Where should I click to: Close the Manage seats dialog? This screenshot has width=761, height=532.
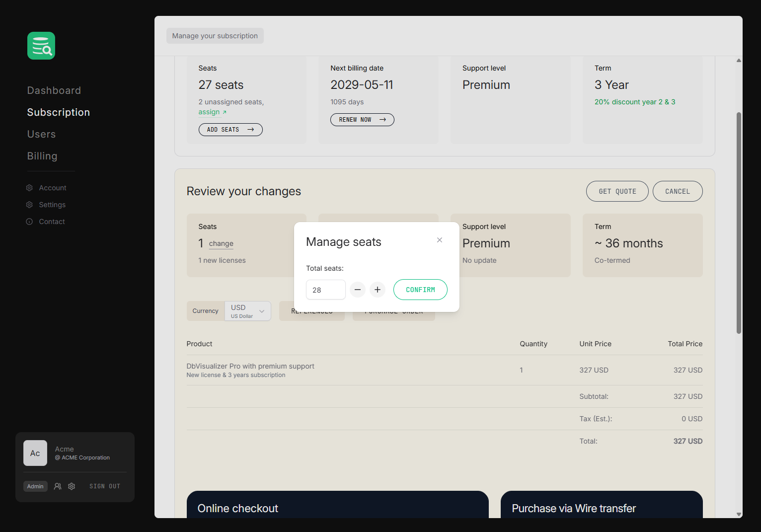(440, 240)
